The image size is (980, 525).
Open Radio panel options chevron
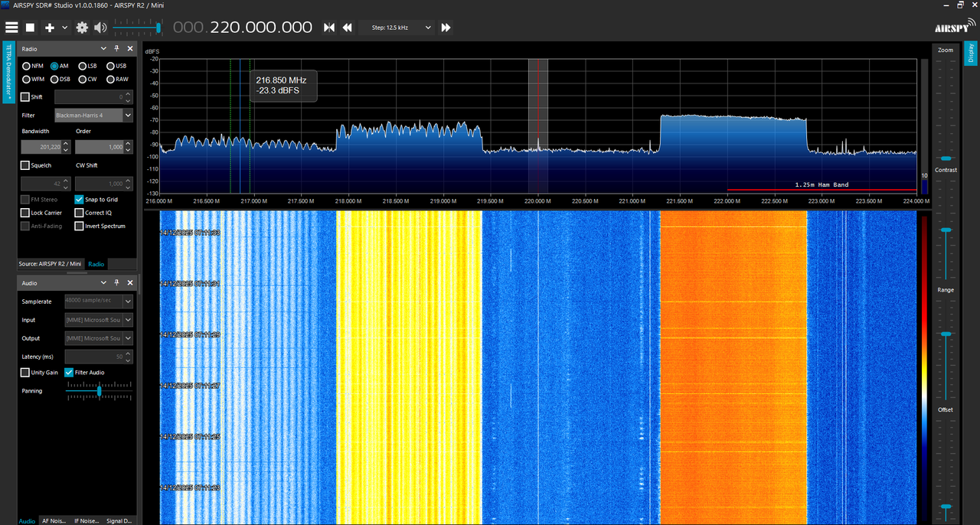[105, 48]
